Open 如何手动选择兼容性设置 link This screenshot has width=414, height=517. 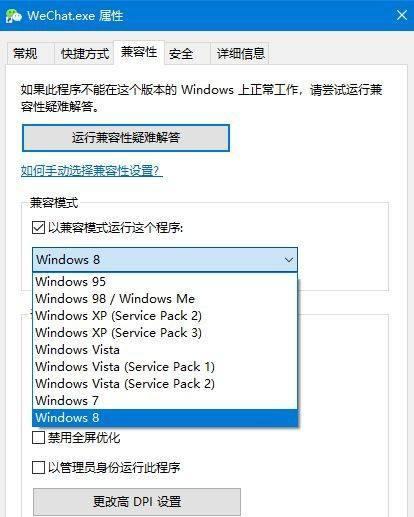tap(90, 171)
